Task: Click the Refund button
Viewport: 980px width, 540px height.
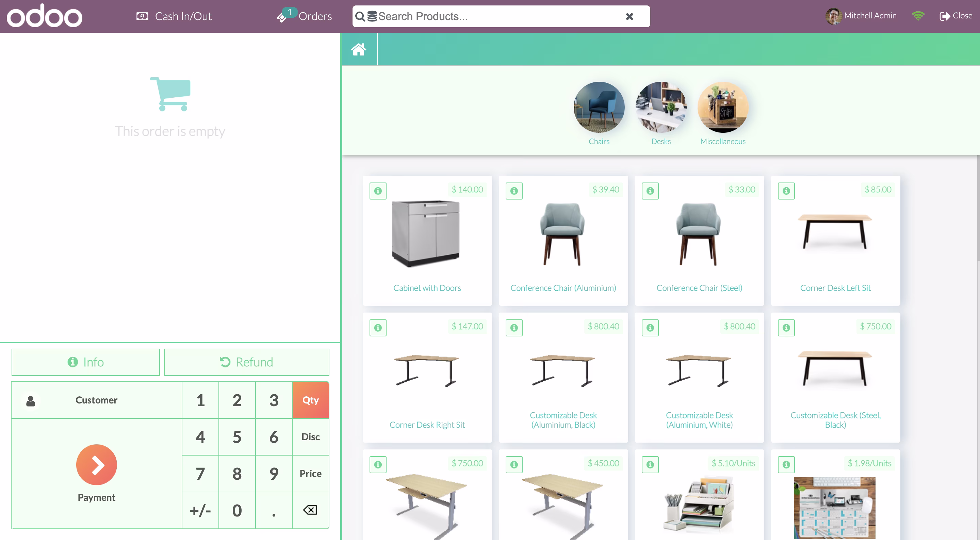Action: click(x=246, y=362)
